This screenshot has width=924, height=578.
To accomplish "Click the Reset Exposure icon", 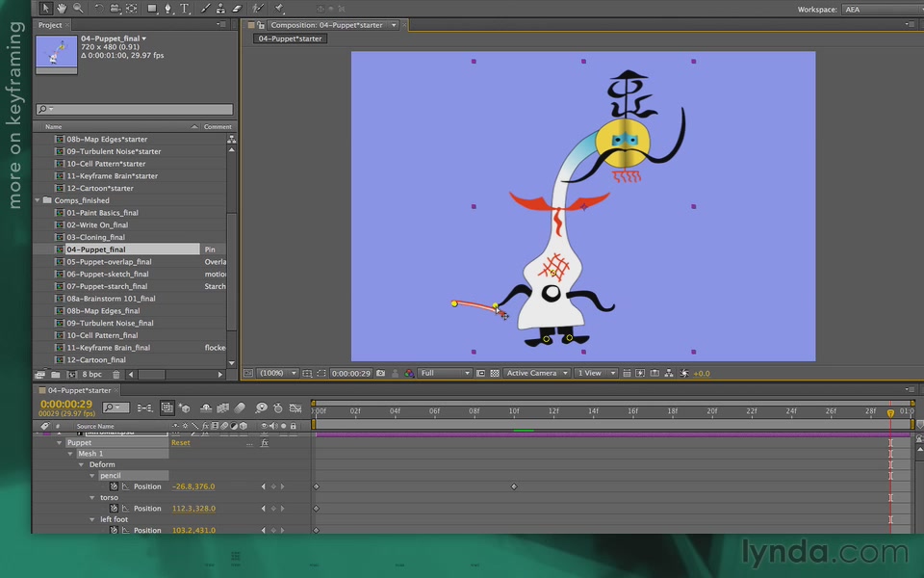I will (x=684, y=373).
